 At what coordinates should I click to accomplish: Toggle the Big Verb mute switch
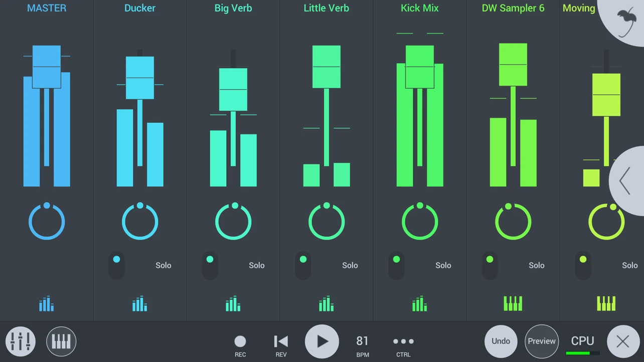pyautogui.click(x=210, y=266)
